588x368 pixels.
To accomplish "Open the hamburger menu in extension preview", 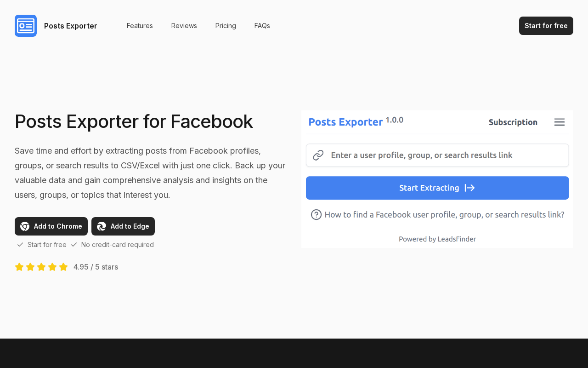I will click(559, 122).
